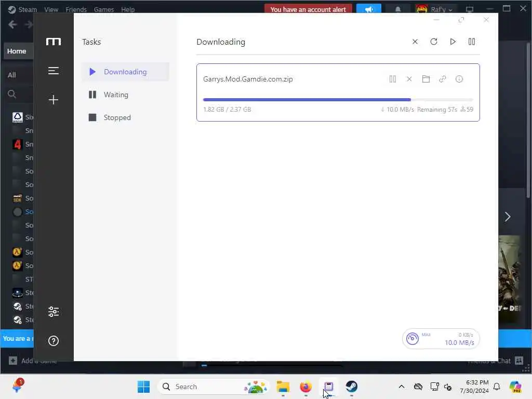This screenshot has width=532, height=399.
Task: Click the Steam vertical scrollbar
Action: (528, 121)
